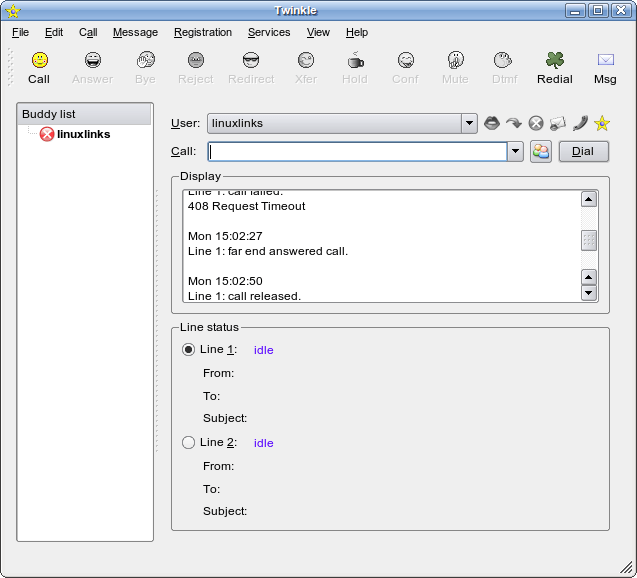Maximize the Twinkle window
637x578 pixels.
click(598, 11)
